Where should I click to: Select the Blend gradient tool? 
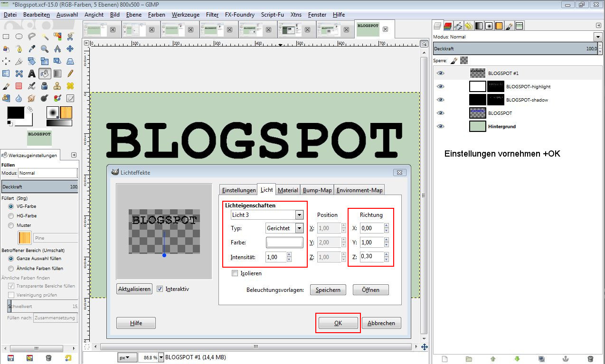(57, 74)
